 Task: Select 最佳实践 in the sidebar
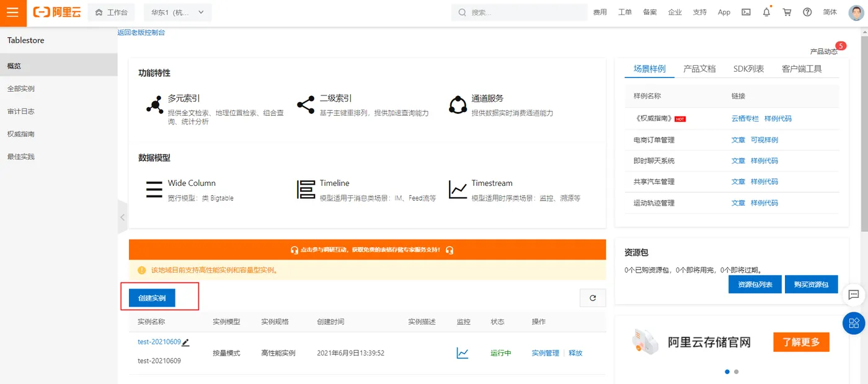click(59, 157)
